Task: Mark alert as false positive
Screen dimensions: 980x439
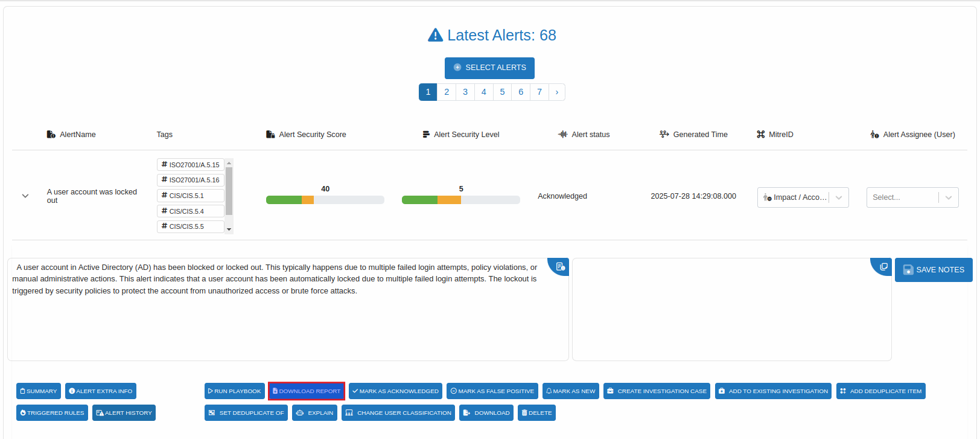Action: coord(492,391)
